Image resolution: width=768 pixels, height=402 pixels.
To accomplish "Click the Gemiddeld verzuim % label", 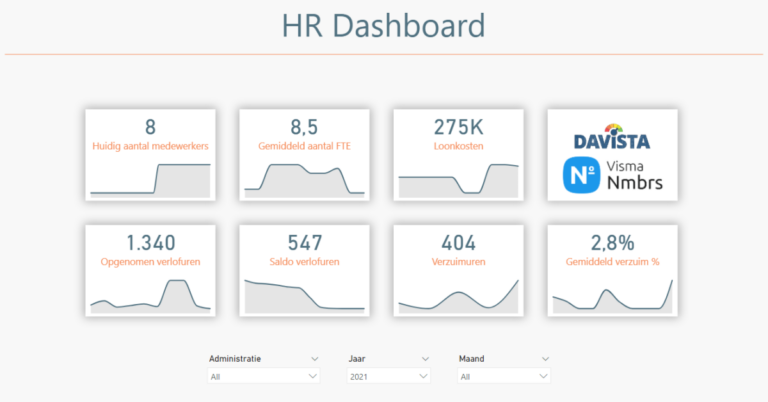I will coord(612,262).
